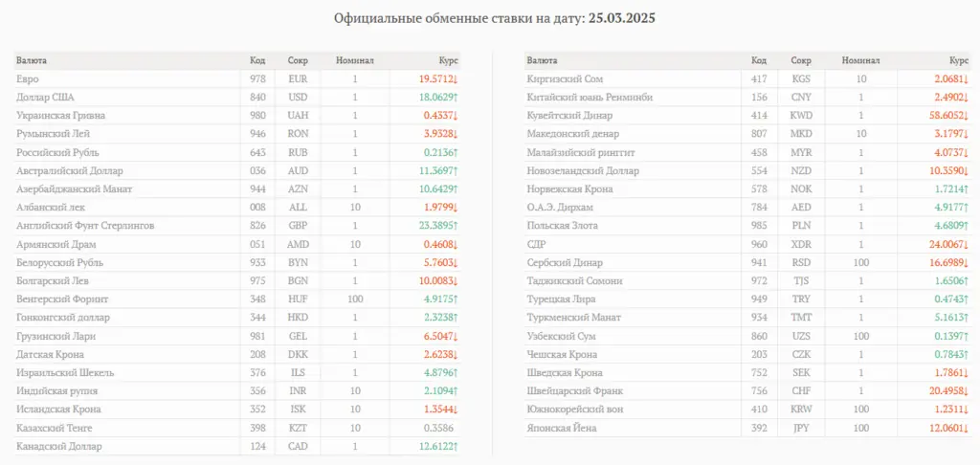
Task: Select the Турецкая Лира row name
Action: [561, 299]
